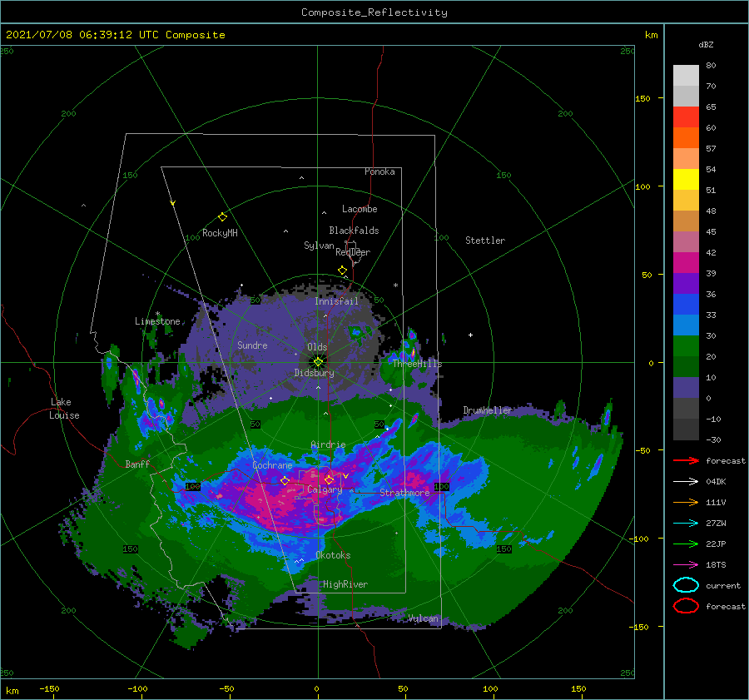Click the yellow diamond marker above Calgary label

tap(329, 479)
